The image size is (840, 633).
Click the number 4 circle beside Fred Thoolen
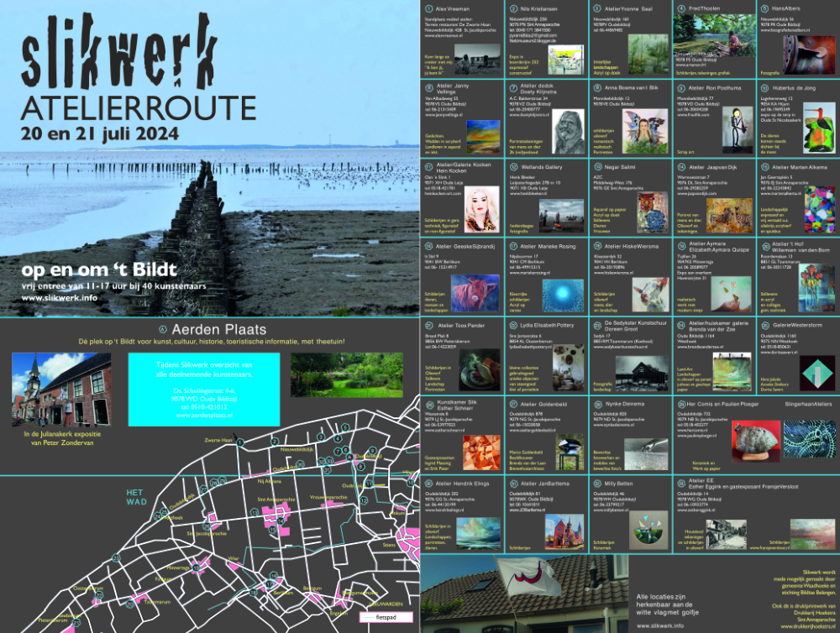tap(681, 9)
